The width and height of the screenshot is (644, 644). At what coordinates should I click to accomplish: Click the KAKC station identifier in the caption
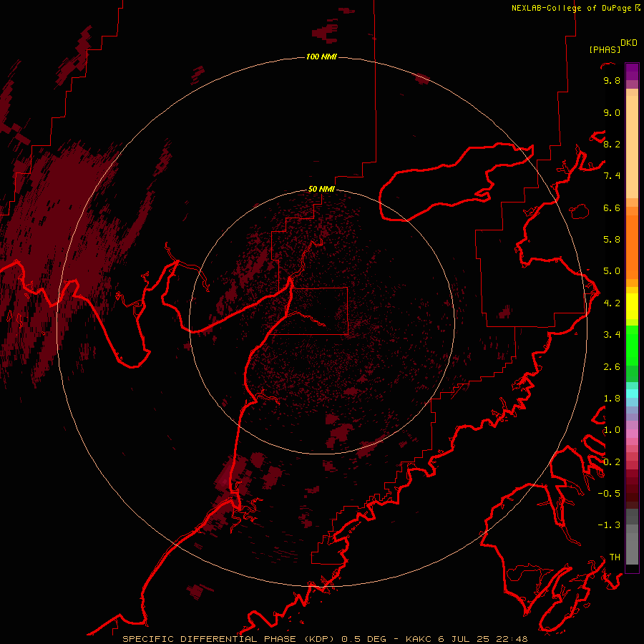[x=419, y=639]
